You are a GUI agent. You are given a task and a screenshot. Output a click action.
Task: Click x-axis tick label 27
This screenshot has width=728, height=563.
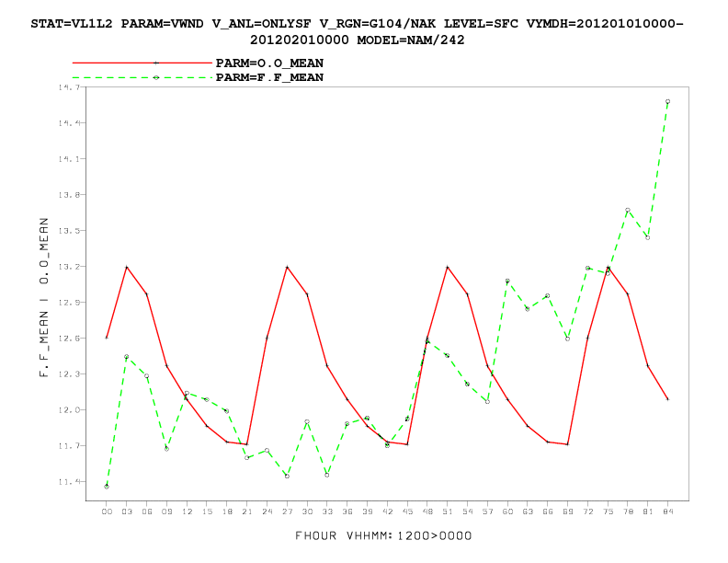tap(287, 511)
